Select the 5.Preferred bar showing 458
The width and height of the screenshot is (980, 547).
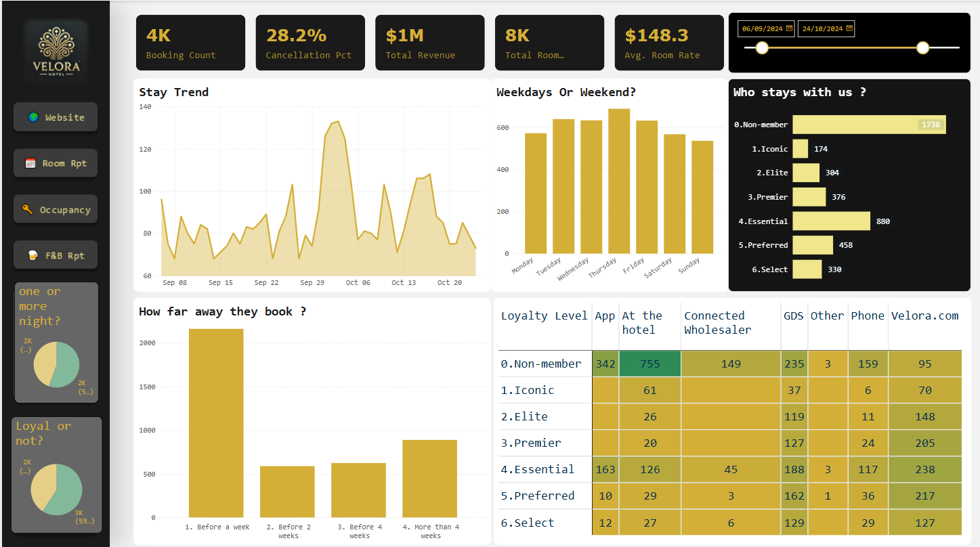click(813, 245)
